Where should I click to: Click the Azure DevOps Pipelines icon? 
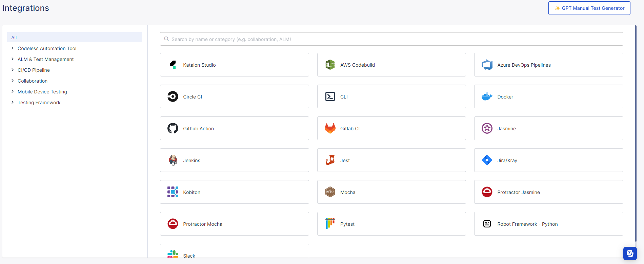pos(487,65)
